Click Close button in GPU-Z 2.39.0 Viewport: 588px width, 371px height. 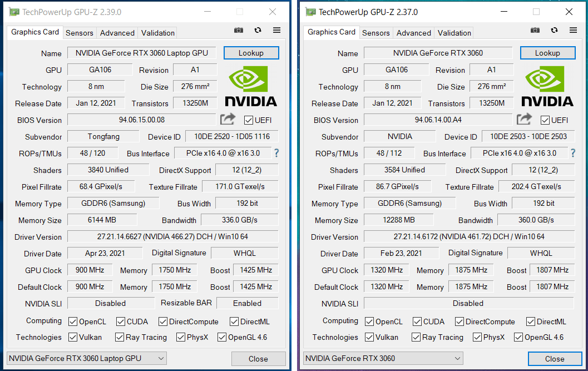(x=258, y=359)
